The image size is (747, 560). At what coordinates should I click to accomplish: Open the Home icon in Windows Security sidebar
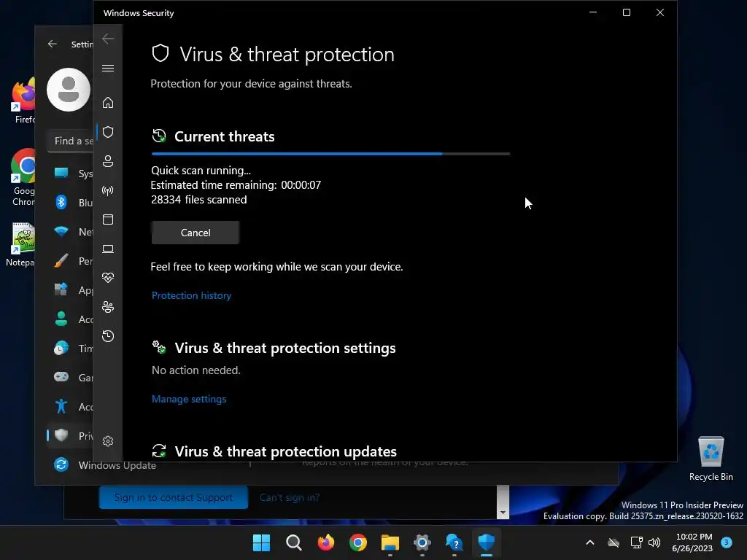(108, 102)
